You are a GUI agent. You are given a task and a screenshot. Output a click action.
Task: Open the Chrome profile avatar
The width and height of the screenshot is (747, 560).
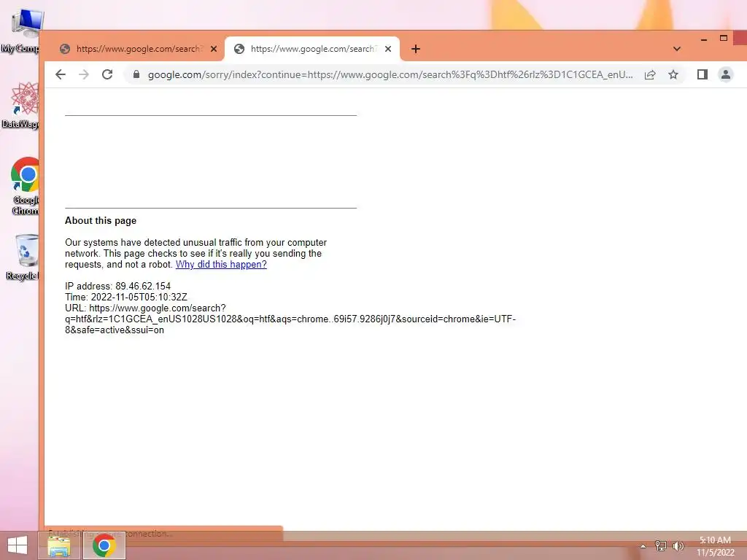point(726,74)
